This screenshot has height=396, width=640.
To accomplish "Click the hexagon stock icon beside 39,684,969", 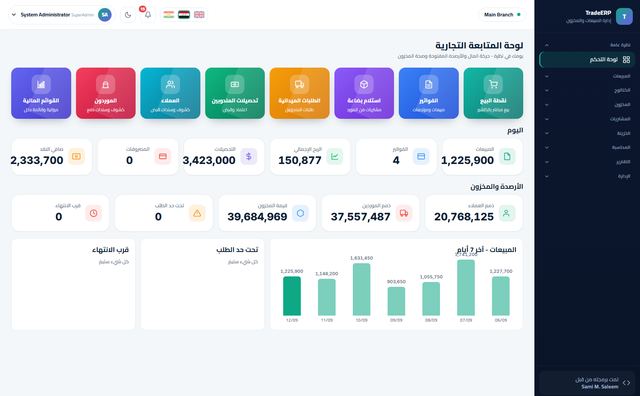I will (300, 213).
